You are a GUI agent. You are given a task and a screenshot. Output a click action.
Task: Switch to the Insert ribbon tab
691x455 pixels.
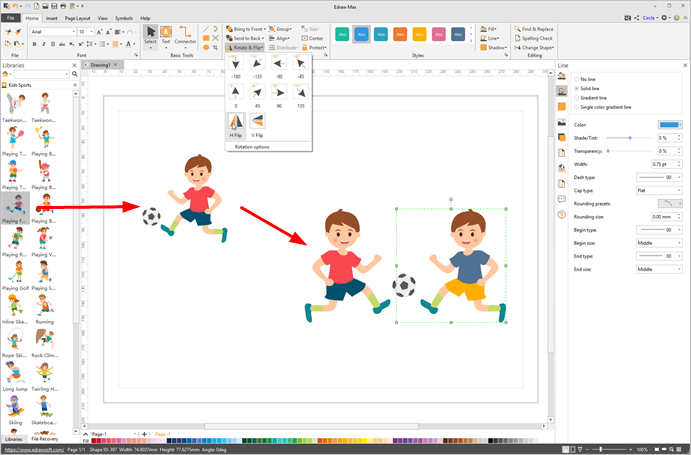pyautogui.click(x=52, y=19)
